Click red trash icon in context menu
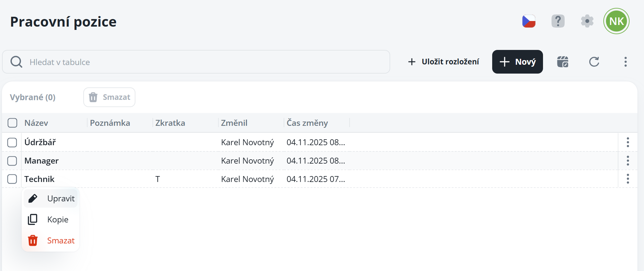 tap(33, 240)
